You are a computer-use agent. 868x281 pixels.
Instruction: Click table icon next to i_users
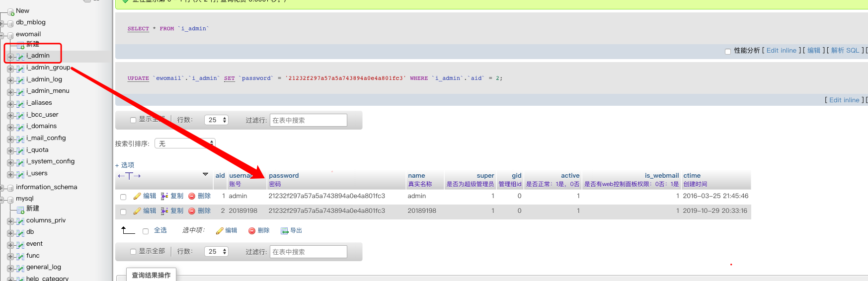pos(20,174)
